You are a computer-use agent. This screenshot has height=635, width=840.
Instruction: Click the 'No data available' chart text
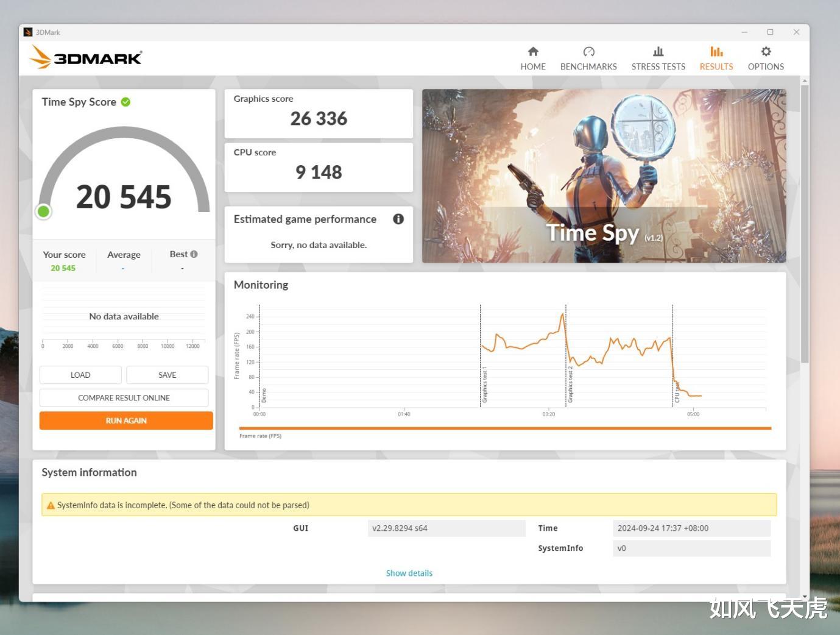tap(124, 316)
